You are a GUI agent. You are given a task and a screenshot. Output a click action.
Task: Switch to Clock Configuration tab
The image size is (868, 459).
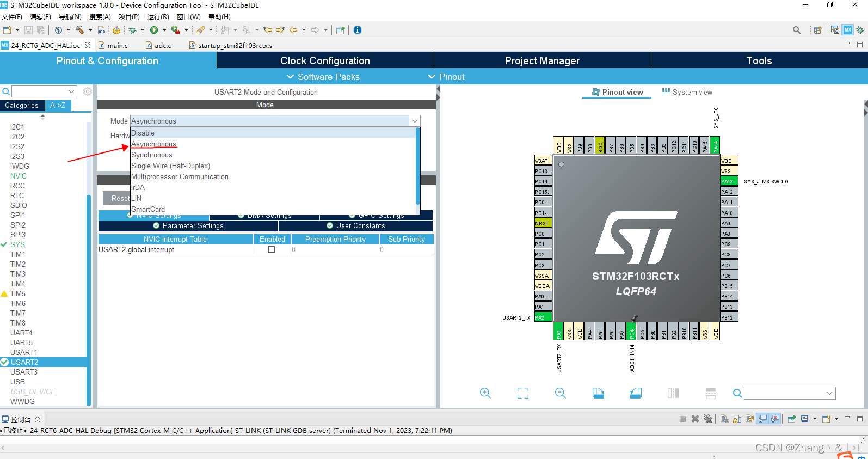coord(325,60)
